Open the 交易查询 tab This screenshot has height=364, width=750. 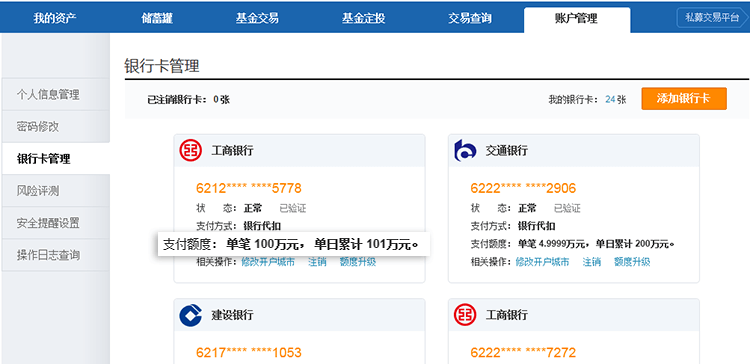(x=470, y=19)
